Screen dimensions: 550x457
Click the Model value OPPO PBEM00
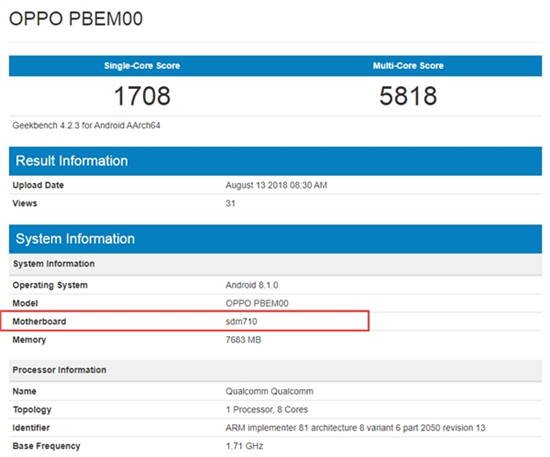coord(257,303)
